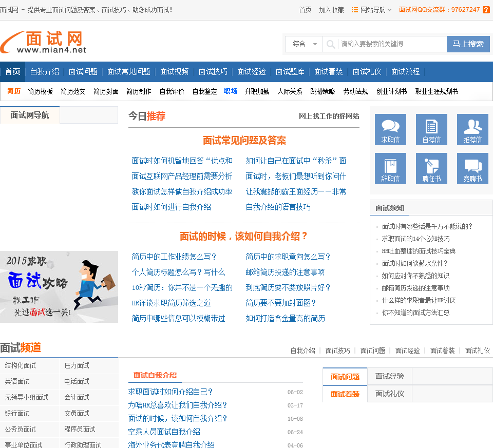Image resolution: width=493 pixels, height=448 pixels.
Task: Open article 简历中的工作业绩怎么写？
Action: (174, 257)
